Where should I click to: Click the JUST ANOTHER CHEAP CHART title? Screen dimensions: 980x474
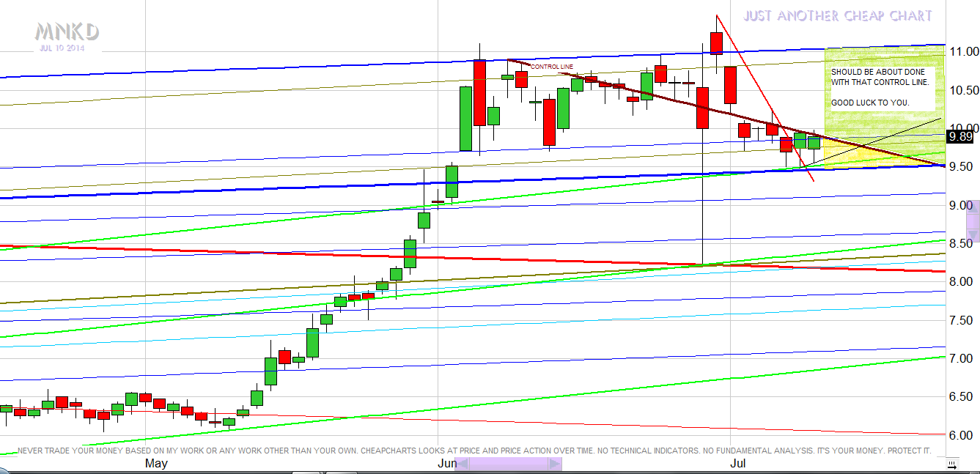point(838,15)
